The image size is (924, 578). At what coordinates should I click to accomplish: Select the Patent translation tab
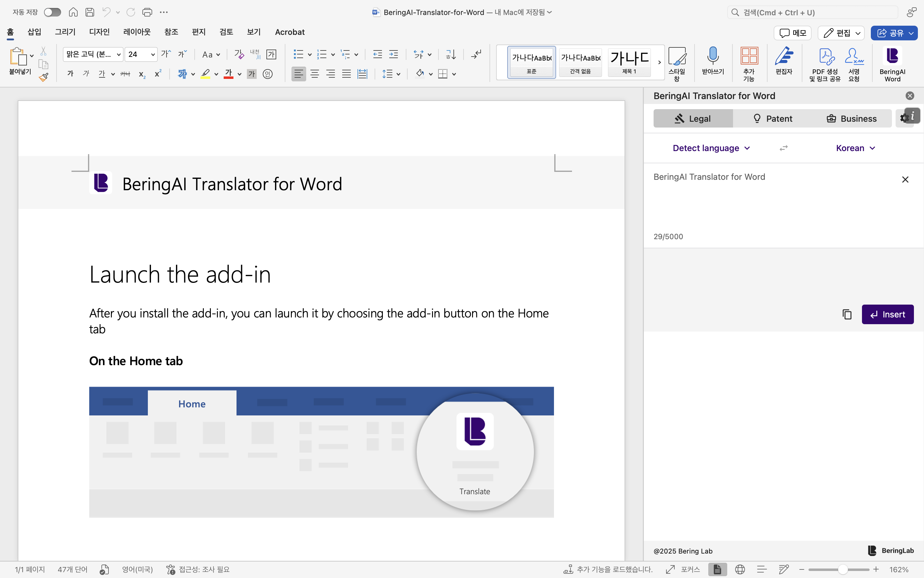pyautogui.click(x=772, y=119)
